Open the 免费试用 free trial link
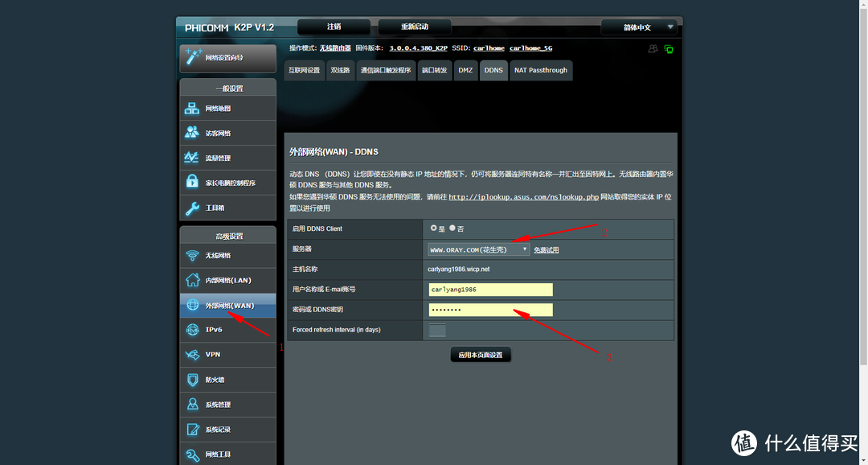The height and width of the screenshot is (465, 868). tap(547, 250)
